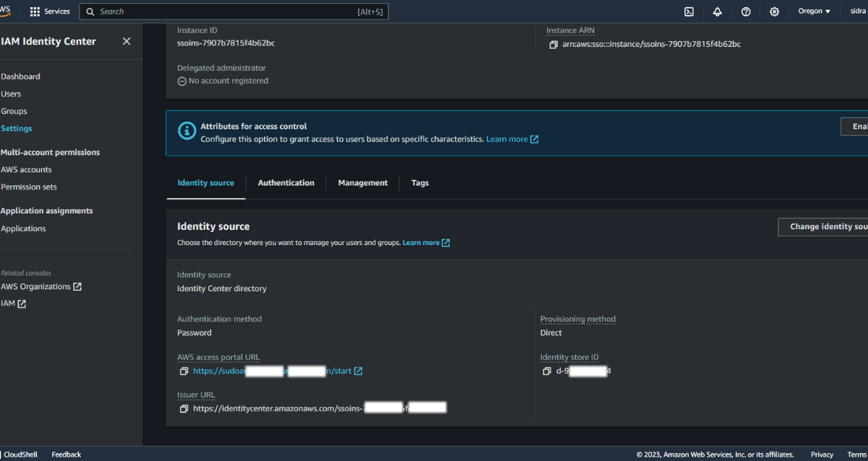Switch to Management tab

362,183
